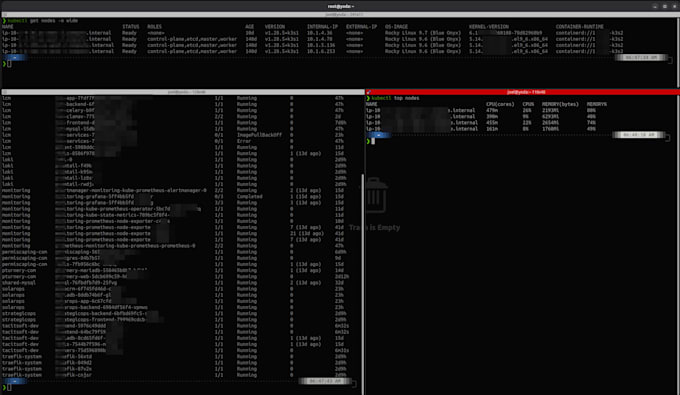This screenshot has width=680, height=395.
Task: Click the 6293Mi memory value
Action: pos(550,116)
